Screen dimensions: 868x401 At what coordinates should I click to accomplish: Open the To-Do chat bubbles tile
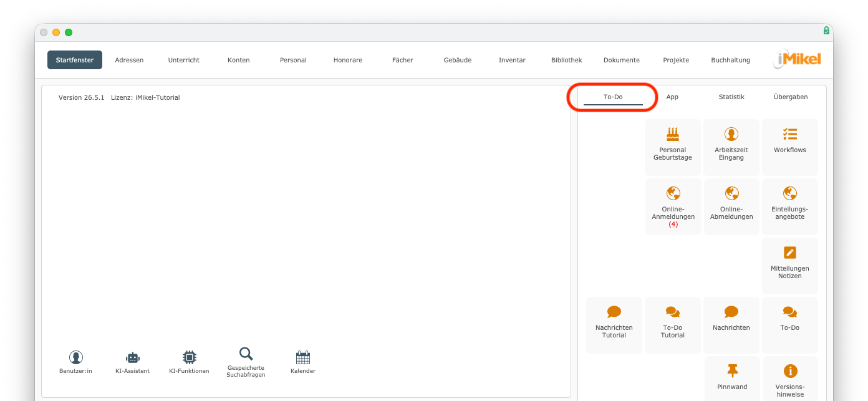pyautogui.click(x=790, y=325)
